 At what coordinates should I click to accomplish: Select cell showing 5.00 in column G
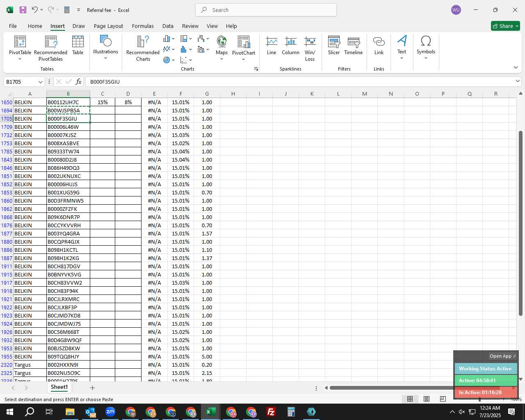pos(207,356)
